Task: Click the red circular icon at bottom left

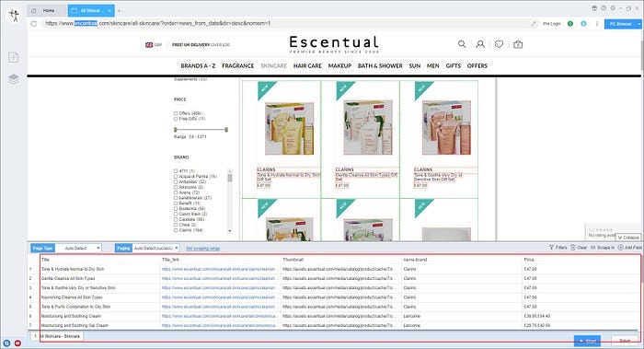Action: click(x=18, y=343)
